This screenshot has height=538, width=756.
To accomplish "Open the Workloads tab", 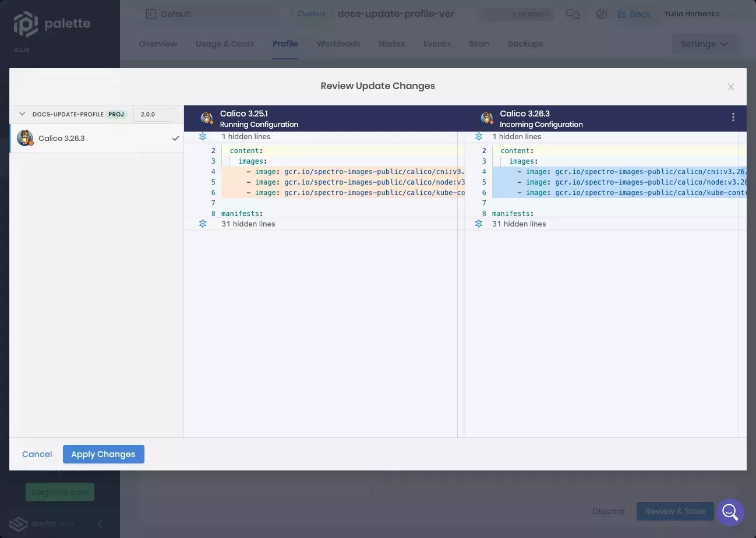I will click(338, 44).
